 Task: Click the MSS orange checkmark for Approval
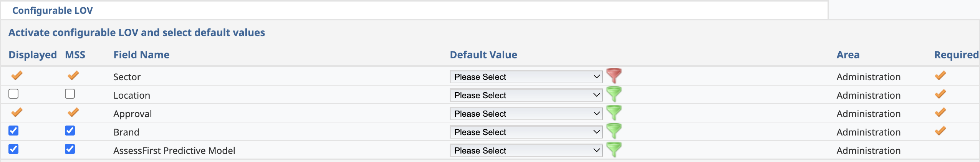[73, 112]
